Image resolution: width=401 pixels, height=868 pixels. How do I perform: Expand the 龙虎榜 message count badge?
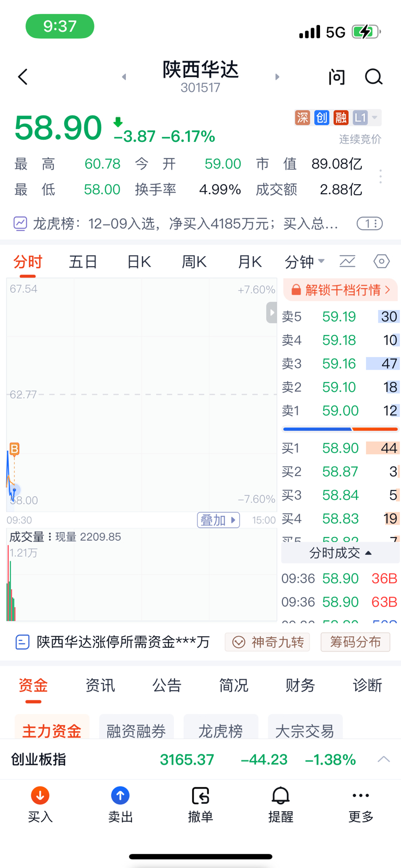[x=370, y=224]
